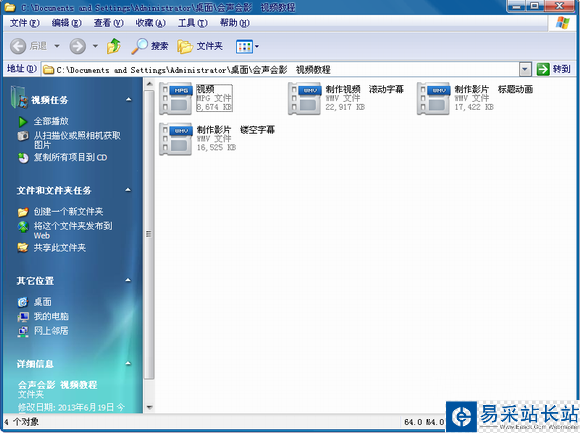
Task: Open the 工具(T) menu
Action: pos(192,23)
